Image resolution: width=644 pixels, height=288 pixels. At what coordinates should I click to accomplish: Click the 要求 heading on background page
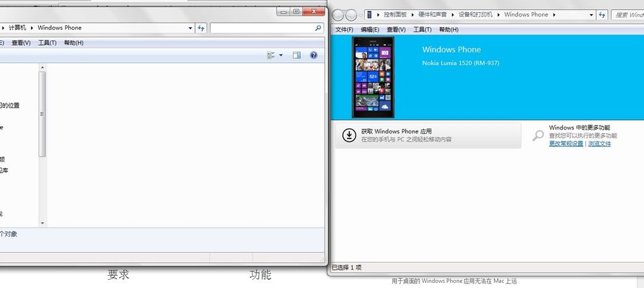(118, 274)
